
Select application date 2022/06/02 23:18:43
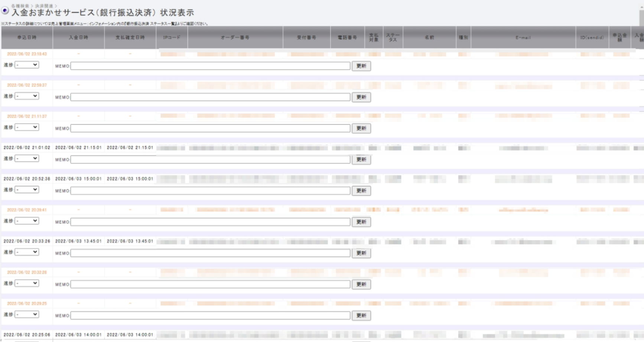[27, 54]
